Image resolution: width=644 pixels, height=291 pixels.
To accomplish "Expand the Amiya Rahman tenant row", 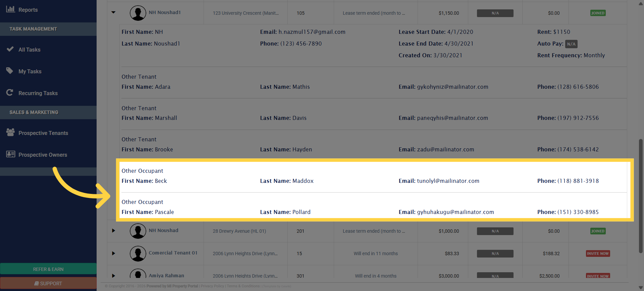I will tap(113, 276).
